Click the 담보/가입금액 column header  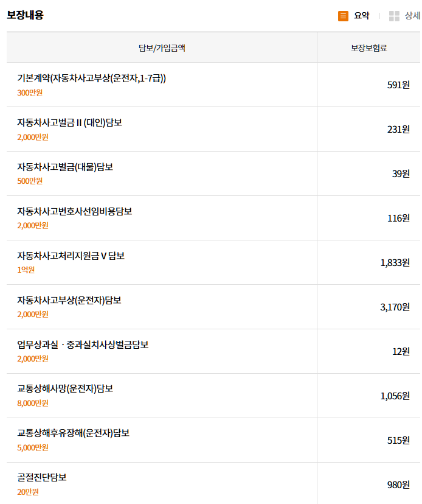[162, 47]
